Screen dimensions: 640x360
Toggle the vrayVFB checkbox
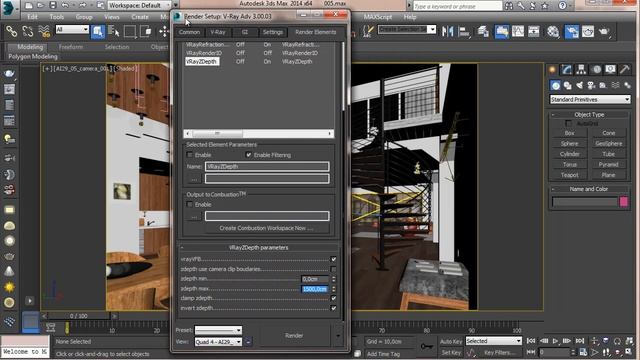[x=333, y=259]
